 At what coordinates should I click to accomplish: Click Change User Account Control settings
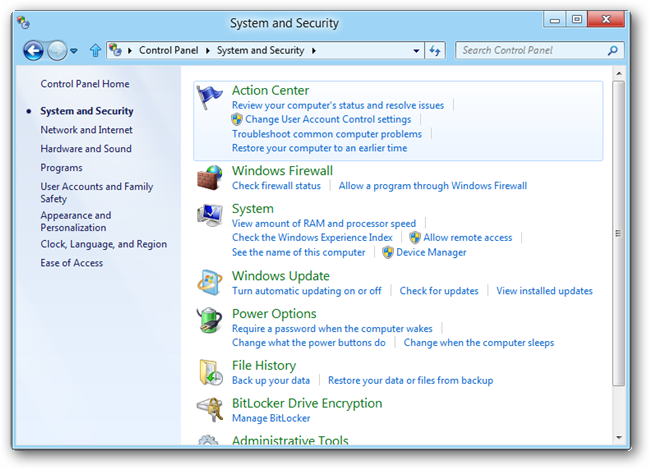point(328,119)
